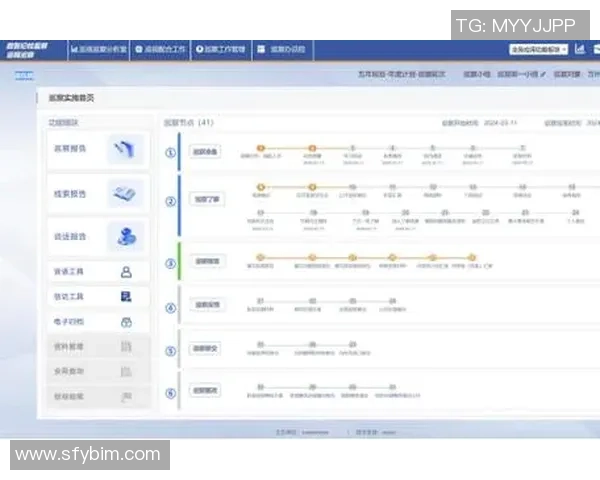Select node 3 in stage 1 timeline
The height and width of the screenshot is (480, 600).
352,148
